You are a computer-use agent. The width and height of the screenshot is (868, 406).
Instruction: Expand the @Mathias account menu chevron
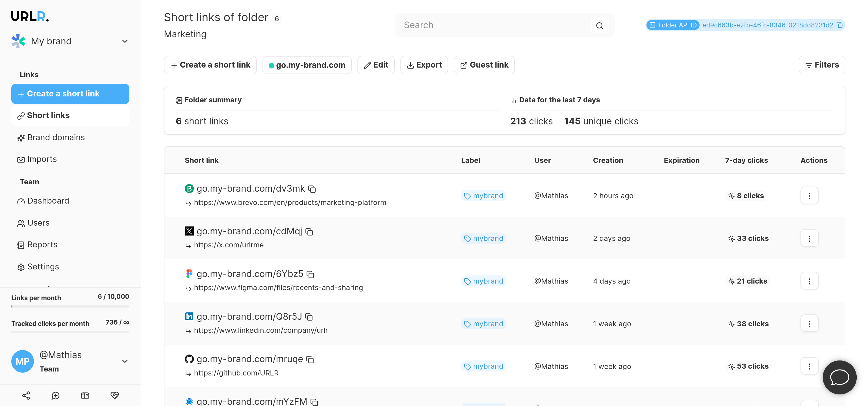(x=125, y=362)
